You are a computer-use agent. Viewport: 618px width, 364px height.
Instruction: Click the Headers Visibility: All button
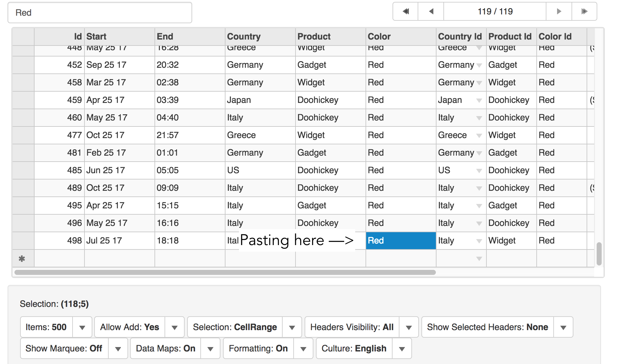(352, 327)
